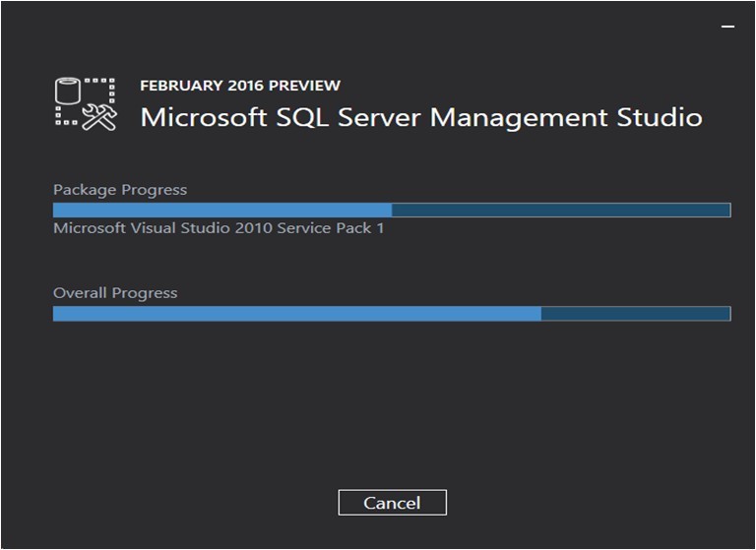756x550 pixels.
Task: Click the remaining part of the Overall Progress bar
Action: pos(636,313)
